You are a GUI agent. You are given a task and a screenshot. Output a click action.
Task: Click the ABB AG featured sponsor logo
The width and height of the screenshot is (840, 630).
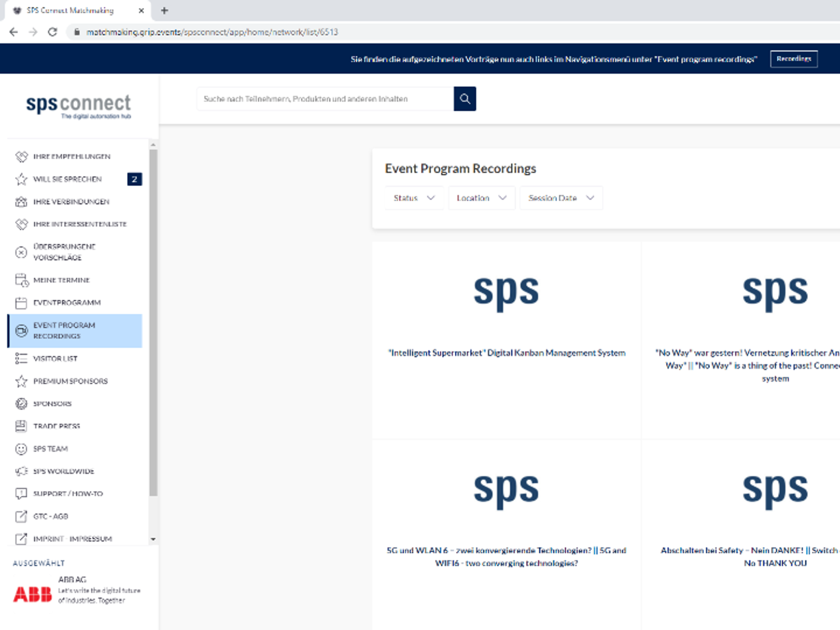coord(32,594)
